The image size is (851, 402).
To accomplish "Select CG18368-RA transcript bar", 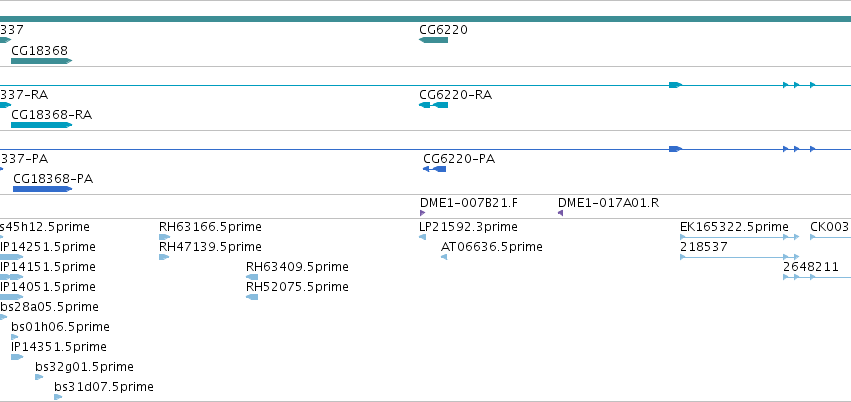I will point(41,125).
